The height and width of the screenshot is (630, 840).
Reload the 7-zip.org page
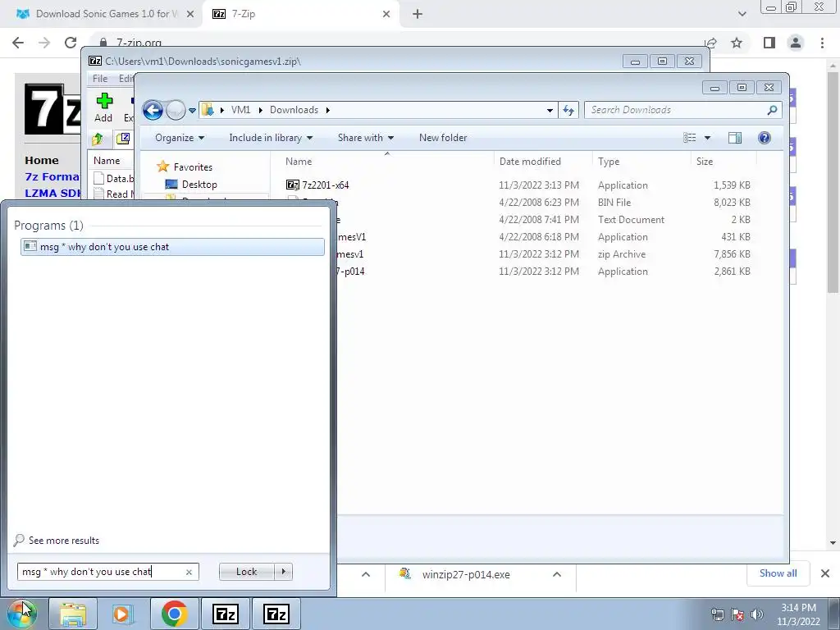click(x=71, y=43)
